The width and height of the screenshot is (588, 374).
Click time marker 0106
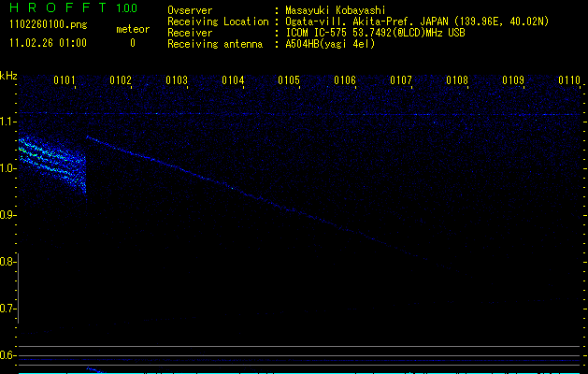click(345, 80)
